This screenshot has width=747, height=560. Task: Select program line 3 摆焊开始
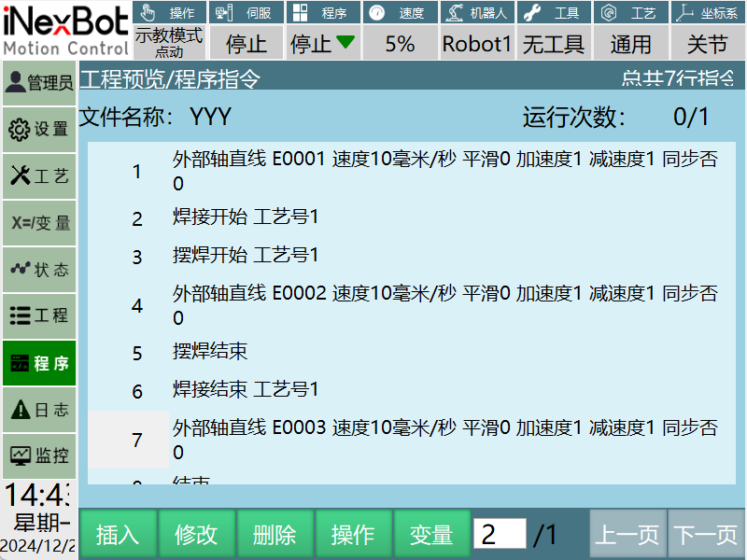(247, 255)
